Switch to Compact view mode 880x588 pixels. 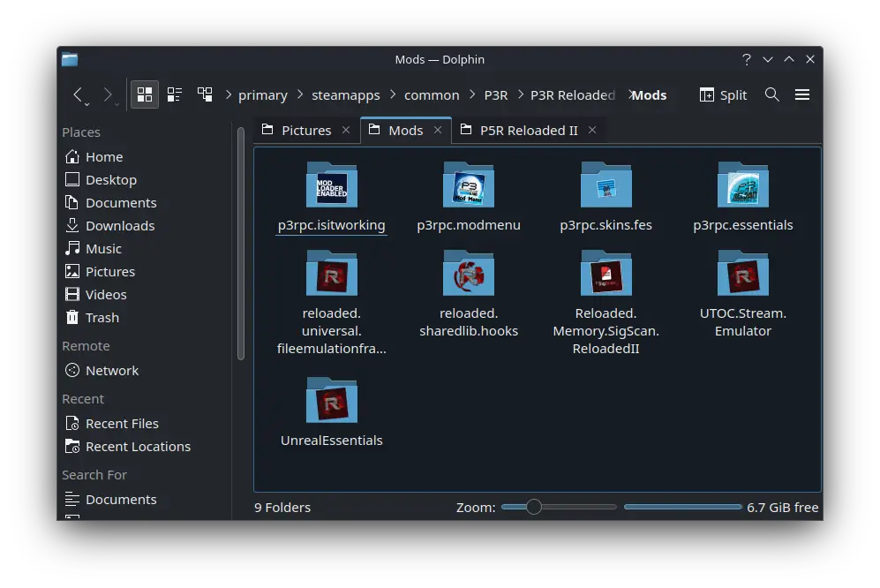(175, 94)
